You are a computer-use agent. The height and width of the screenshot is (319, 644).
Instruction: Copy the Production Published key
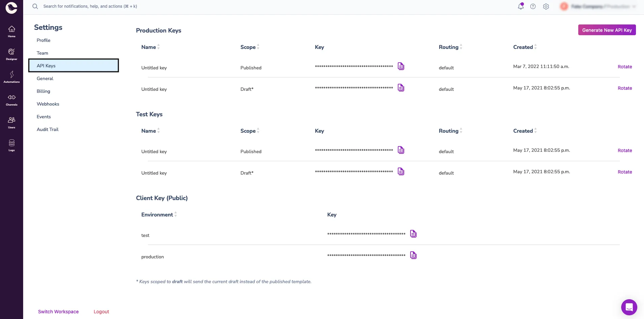pyautogui.click(x=401, y=66)
